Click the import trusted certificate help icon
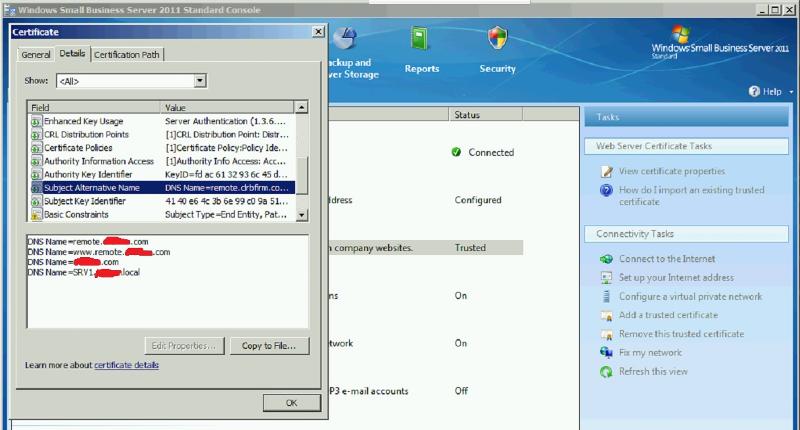 pyautogui.click(x=606, y=190)
